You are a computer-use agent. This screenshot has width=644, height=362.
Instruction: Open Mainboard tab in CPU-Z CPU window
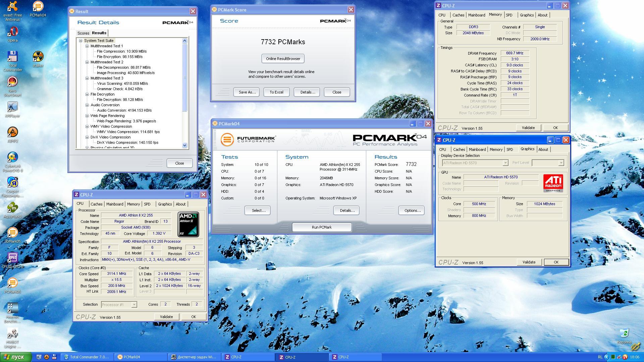click(x=115, y=204)
